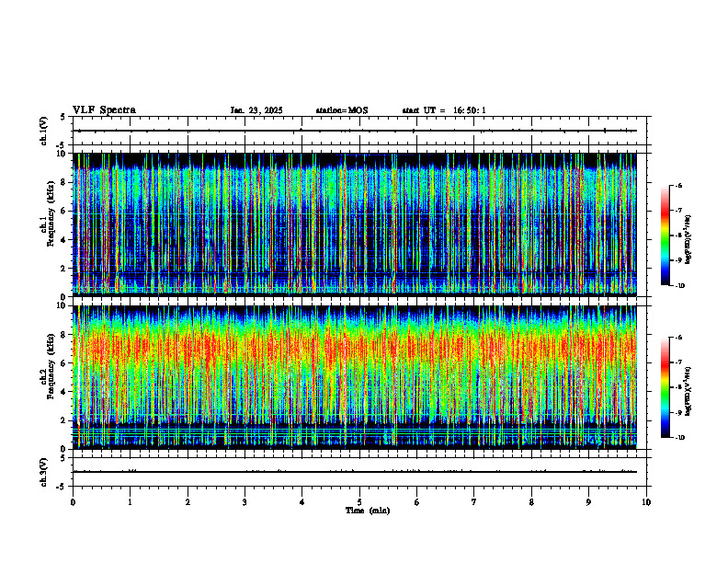Click the ch.1 colorbar log(PSD) unit label
Screen dimensions: 728x563
pos(688,240)
